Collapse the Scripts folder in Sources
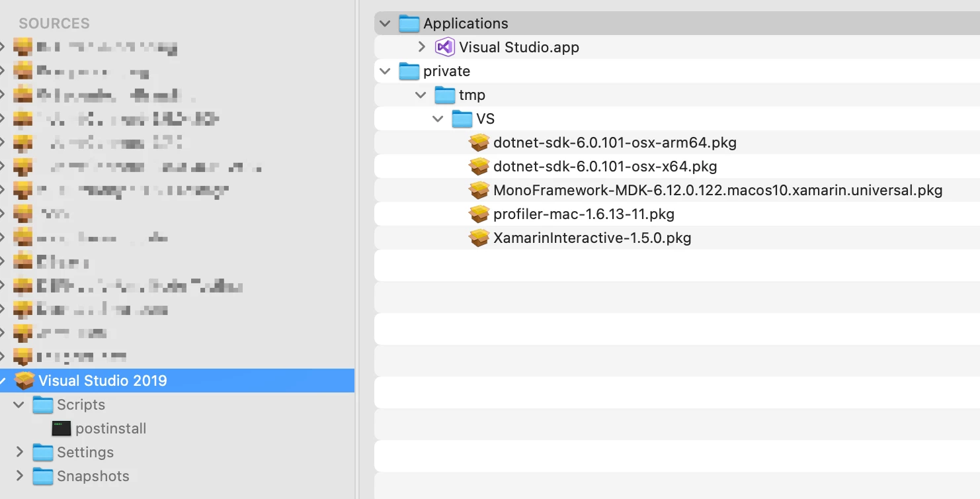Viewport: 980px width, 499px height. [x=19, y=405]
